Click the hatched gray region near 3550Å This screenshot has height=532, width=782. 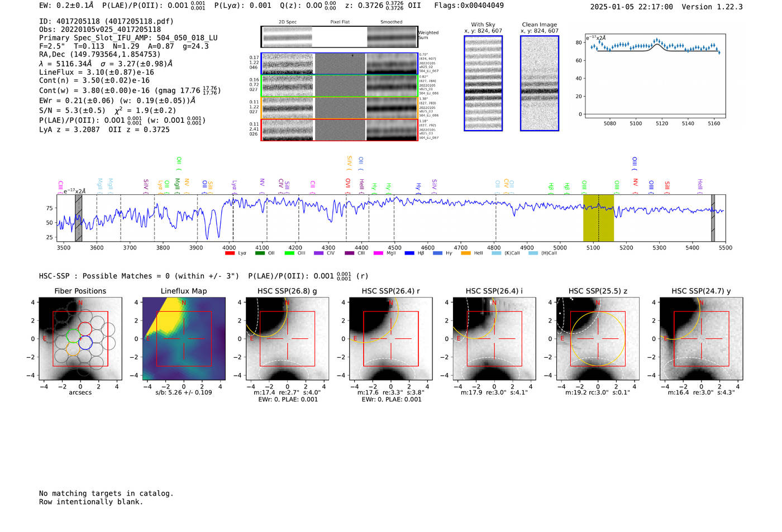tap(79, 218)
